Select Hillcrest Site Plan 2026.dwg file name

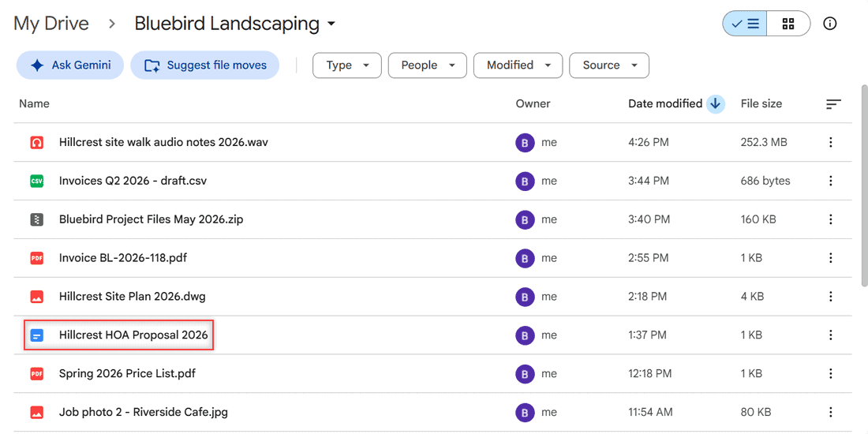click(x=133, y=296)
